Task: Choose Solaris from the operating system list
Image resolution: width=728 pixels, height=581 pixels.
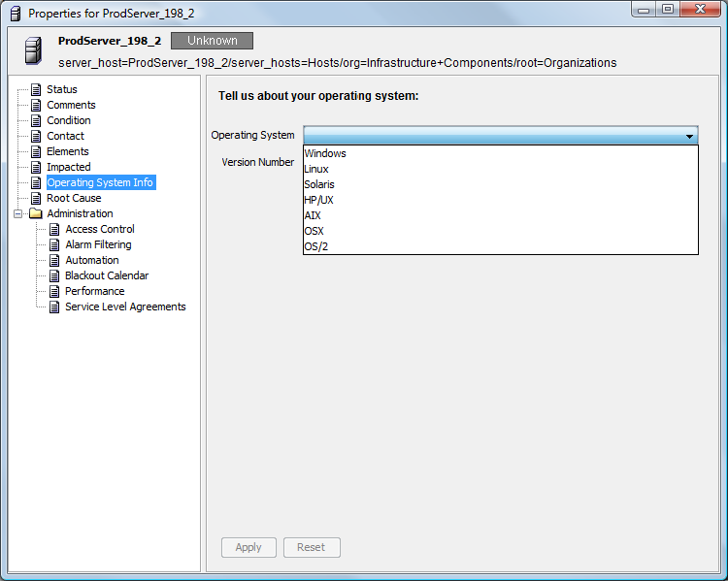Action: (x=501, y=184)
